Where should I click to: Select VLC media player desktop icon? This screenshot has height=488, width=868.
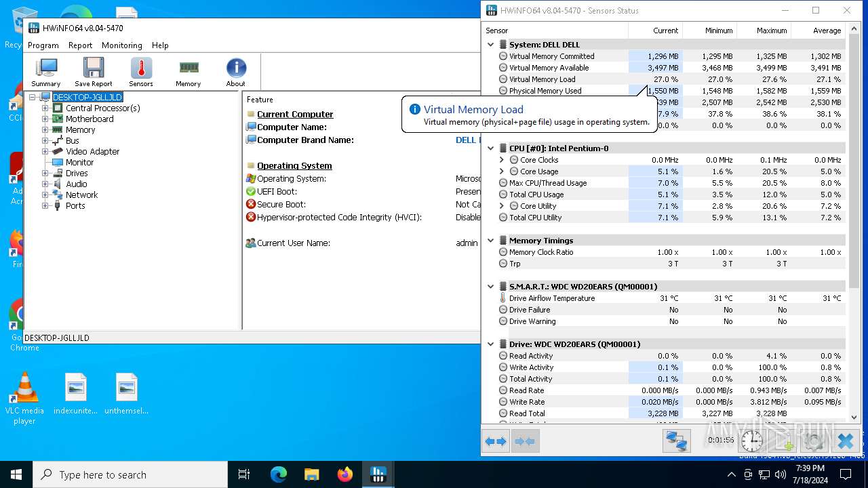24,399
